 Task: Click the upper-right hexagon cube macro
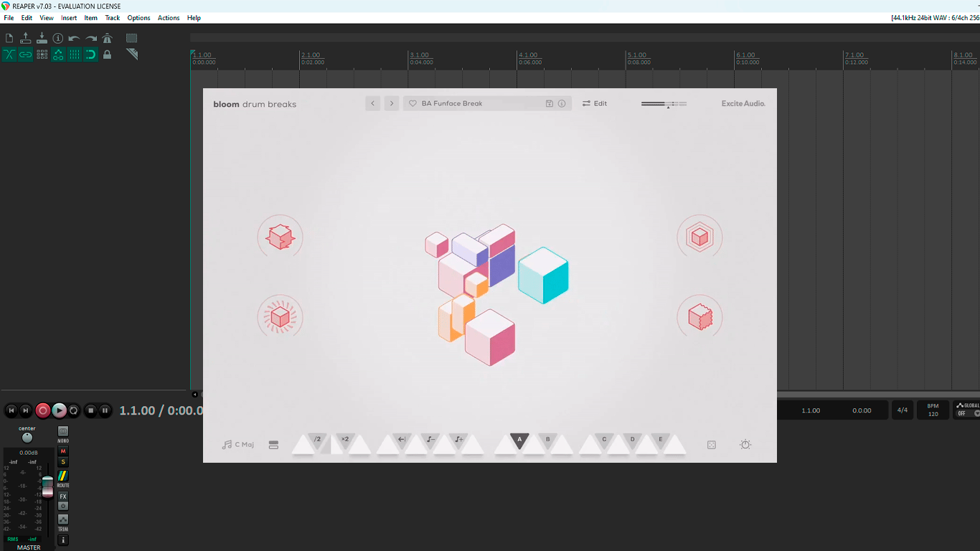click(x=699, y=237)
